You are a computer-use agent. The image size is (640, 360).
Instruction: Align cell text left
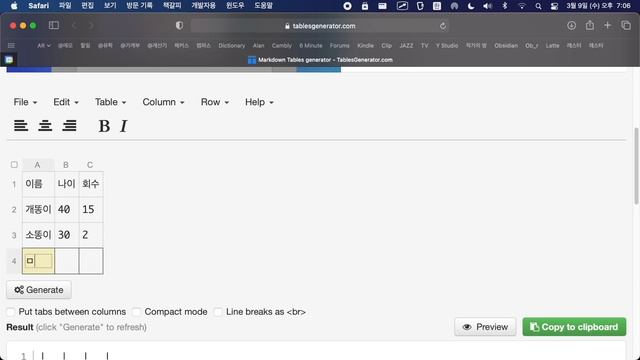(x=21, y=126)
